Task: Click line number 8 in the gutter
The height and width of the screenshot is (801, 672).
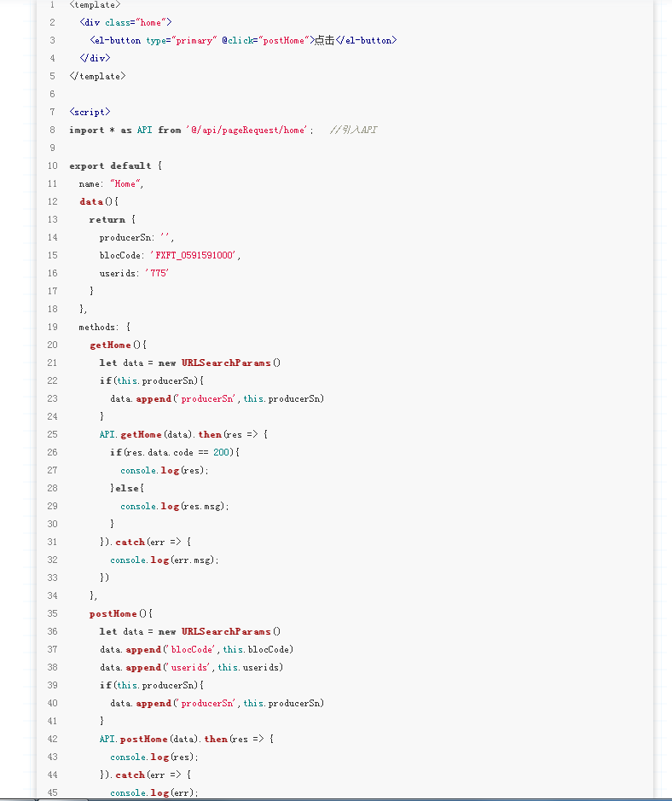Action: pos(53,130)
